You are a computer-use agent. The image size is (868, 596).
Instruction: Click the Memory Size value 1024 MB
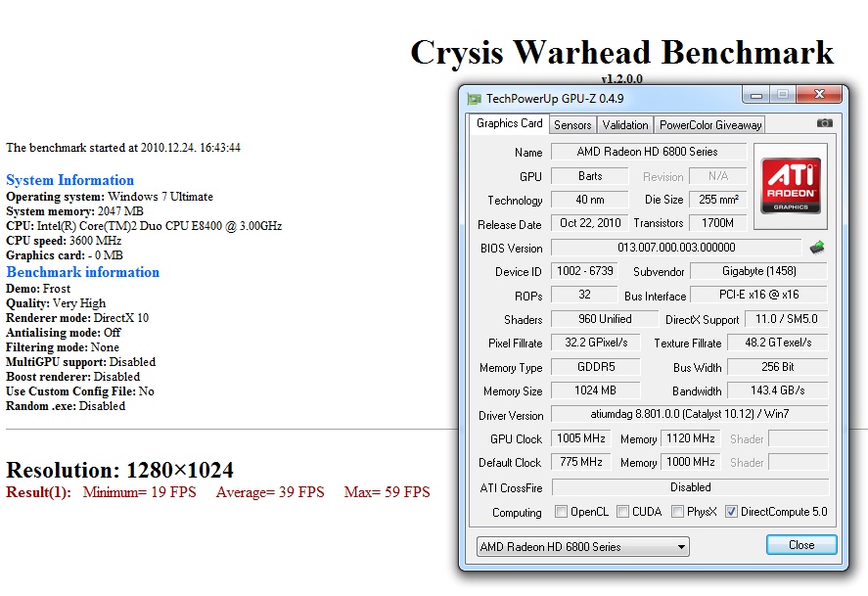pyautogui.click(x=596, y=390)
